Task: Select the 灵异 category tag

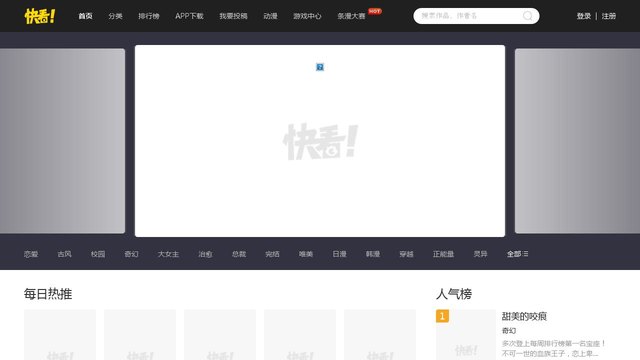Action: (x=480, y=254)
